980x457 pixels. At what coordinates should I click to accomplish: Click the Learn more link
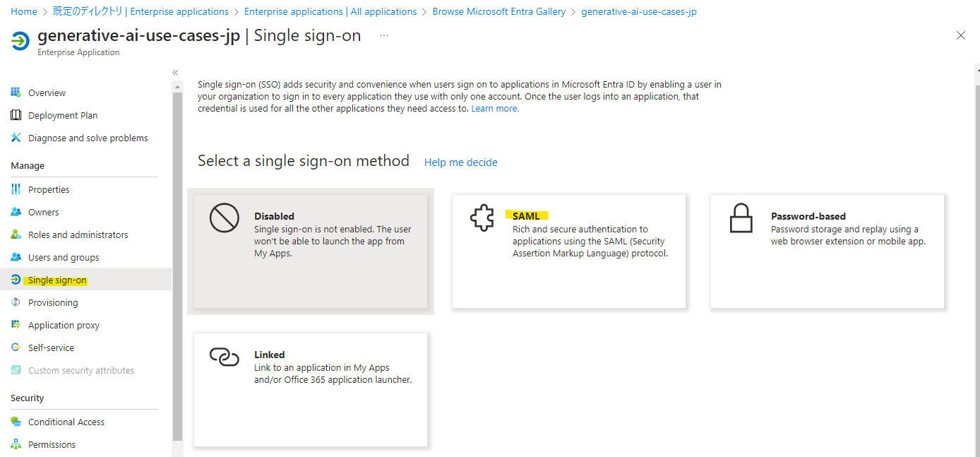click(x=495, y=108)
